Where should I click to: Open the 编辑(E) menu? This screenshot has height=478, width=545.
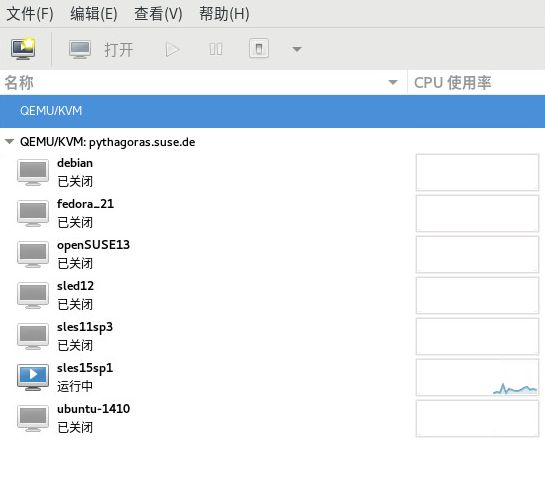(x=94, y=14)
